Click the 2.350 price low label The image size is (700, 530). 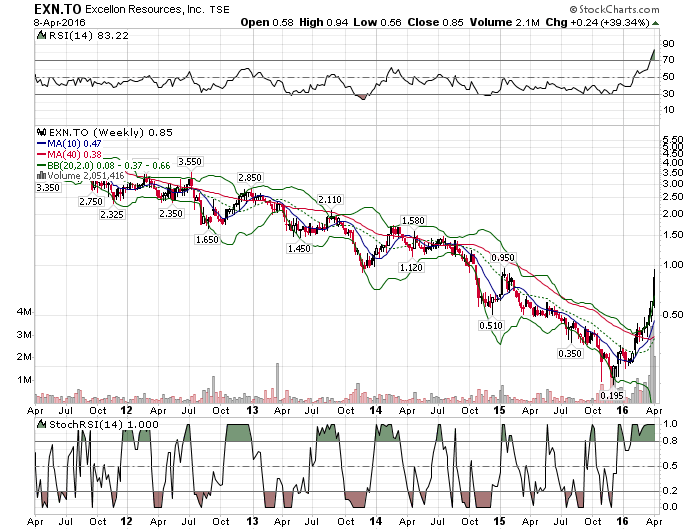tap(171, 214)
